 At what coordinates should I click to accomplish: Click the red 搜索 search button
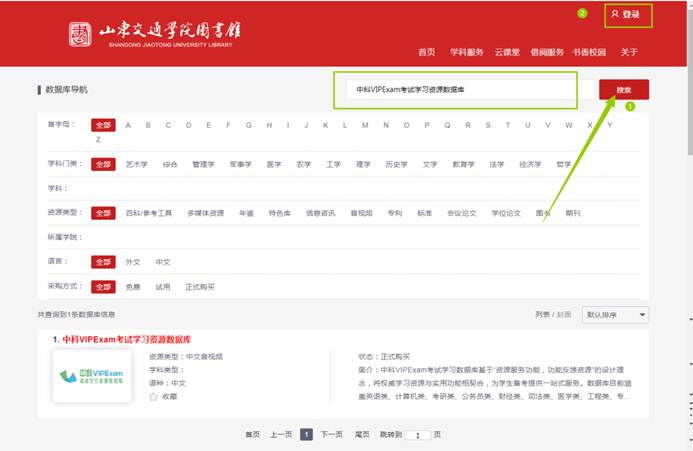click(624, 90)
